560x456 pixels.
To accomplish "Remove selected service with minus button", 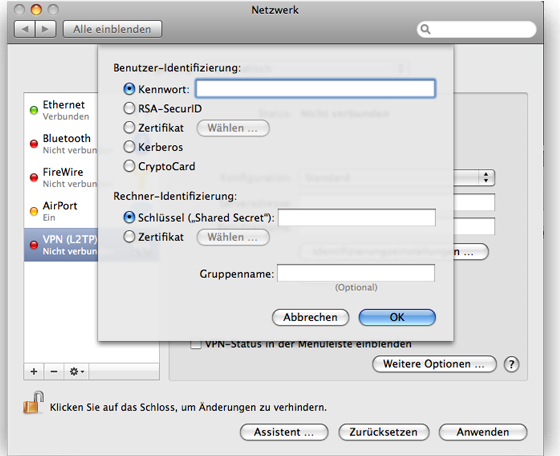I will (x=54, y=372).
